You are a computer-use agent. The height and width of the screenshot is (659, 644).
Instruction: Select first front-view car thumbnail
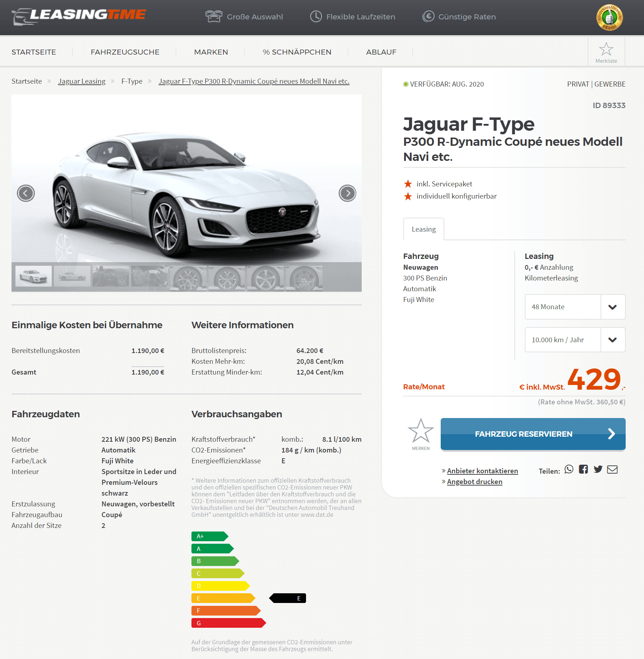(33, 276)
